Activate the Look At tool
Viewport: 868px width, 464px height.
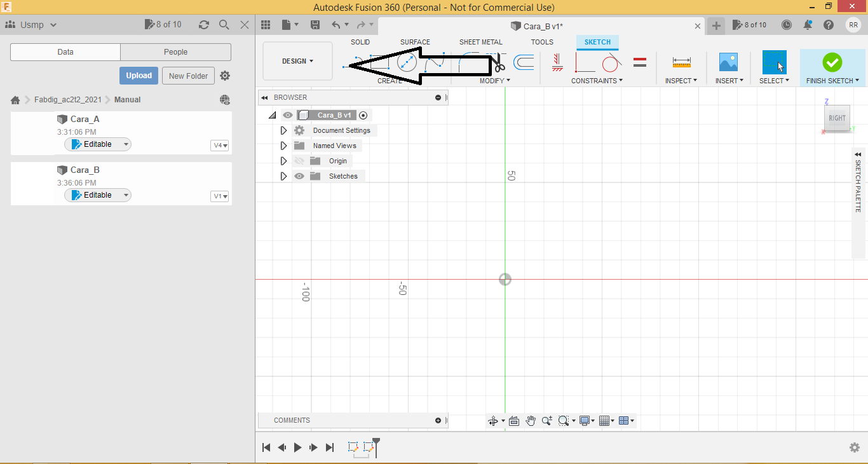514,421
